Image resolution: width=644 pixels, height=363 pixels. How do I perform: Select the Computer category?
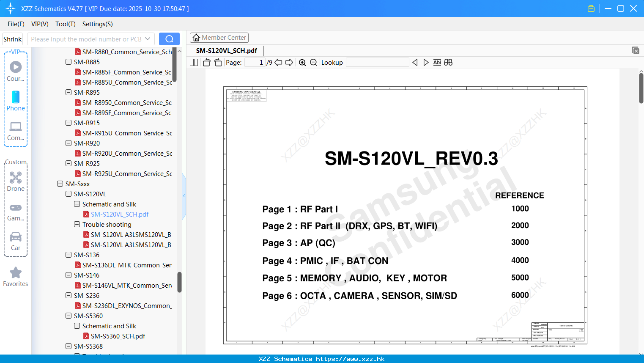point(16,131)
